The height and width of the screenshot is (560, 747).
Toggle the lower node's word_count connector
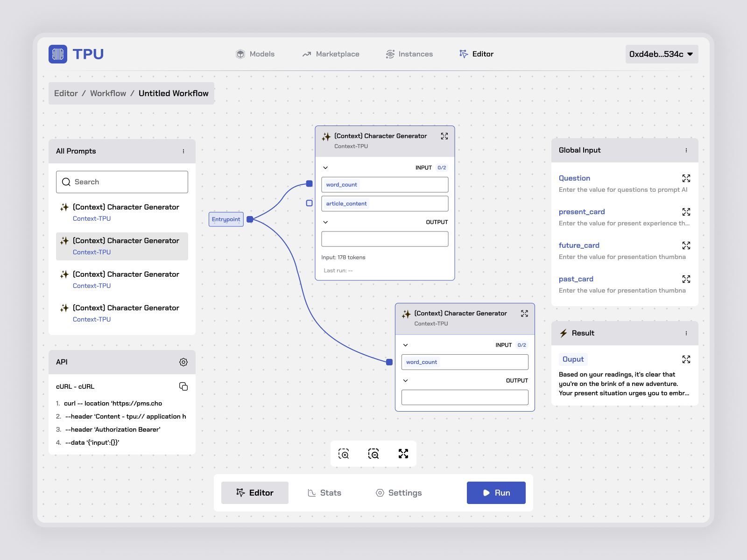click(x=389, y=362)
